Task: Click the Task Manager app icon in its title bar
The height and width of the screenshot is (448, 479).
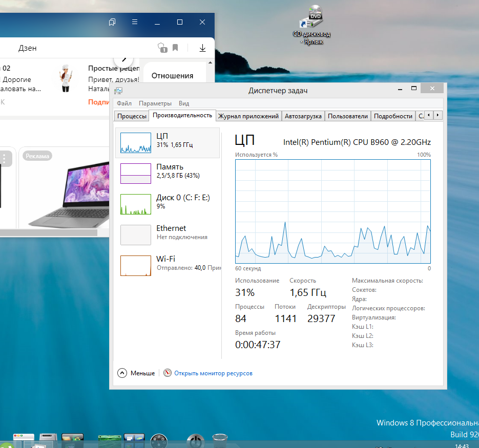Action: coord(118,91)
